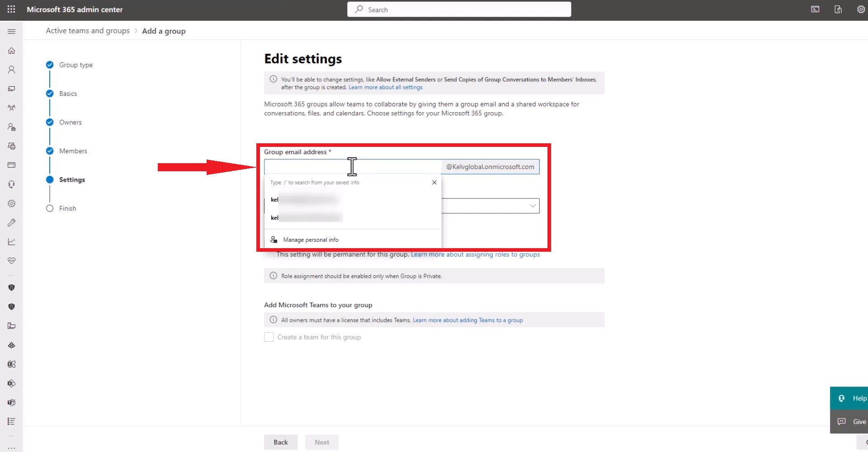This screenshot has width=868, height=452.
Task: Go to the Basics step
Action: point(68,94)
